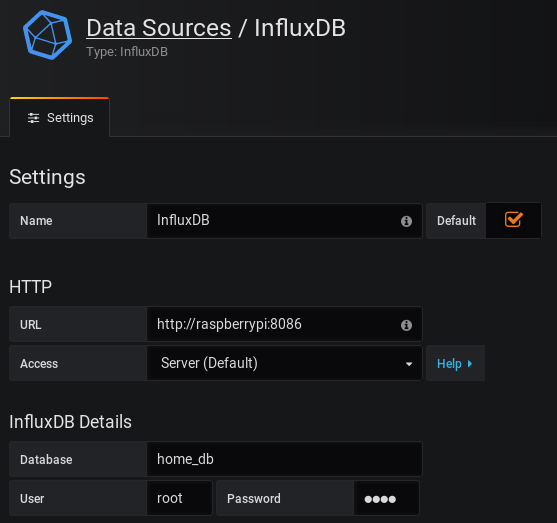Click the Database field home_db
557x523 pixels.
(285, 459)
